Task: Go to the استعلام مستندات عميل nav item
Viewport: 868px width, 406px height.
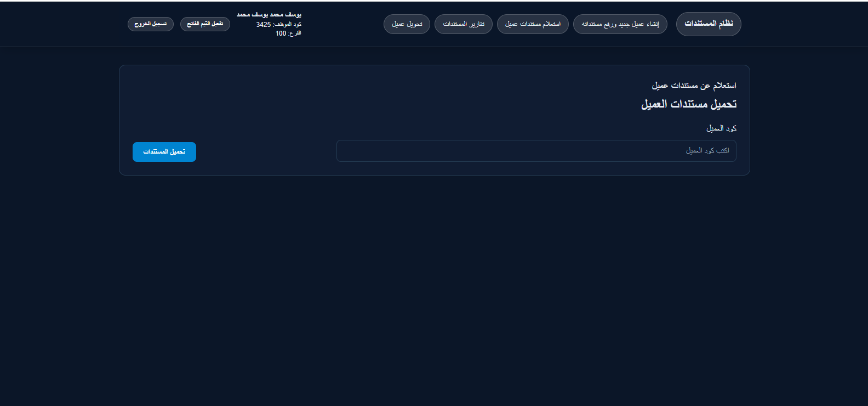Action: pos(533,24)
